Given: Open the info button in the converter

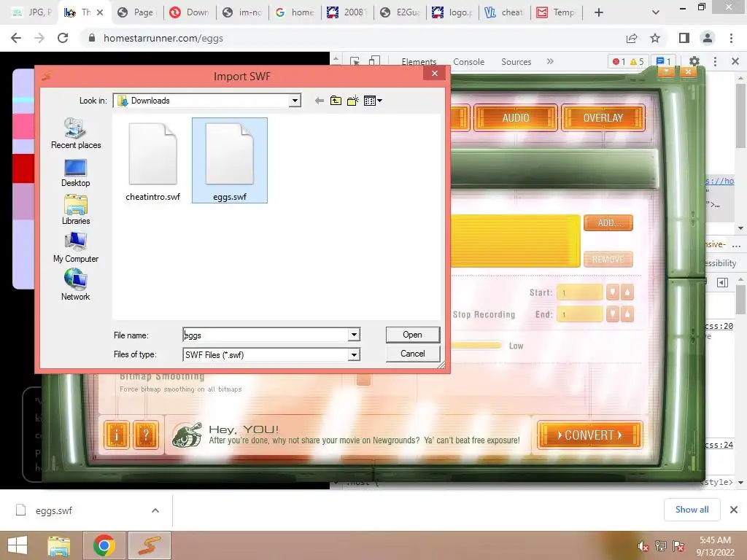Looking at the screenshot, I should 116,435.
